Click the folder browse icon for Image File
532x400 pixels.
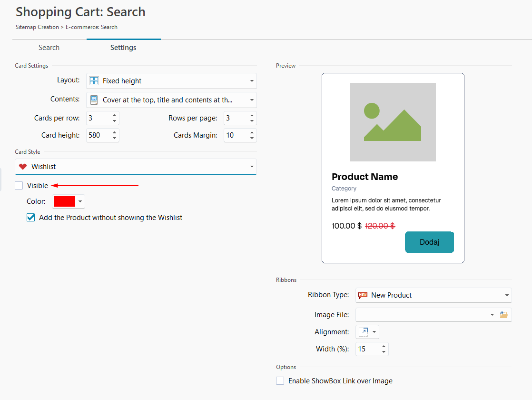503,315
